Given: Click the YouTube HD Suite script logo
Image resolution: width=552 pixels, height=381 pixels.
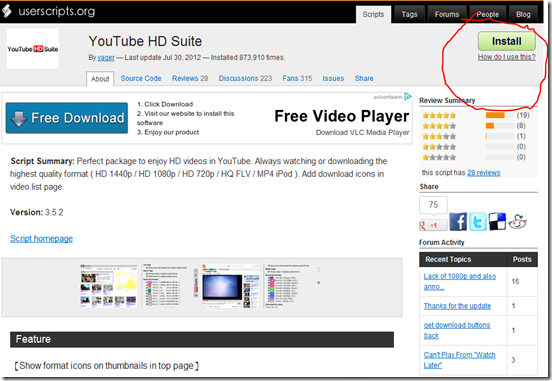Looking at the screenshot, I should pyautogui.click(x=33, y=49).
